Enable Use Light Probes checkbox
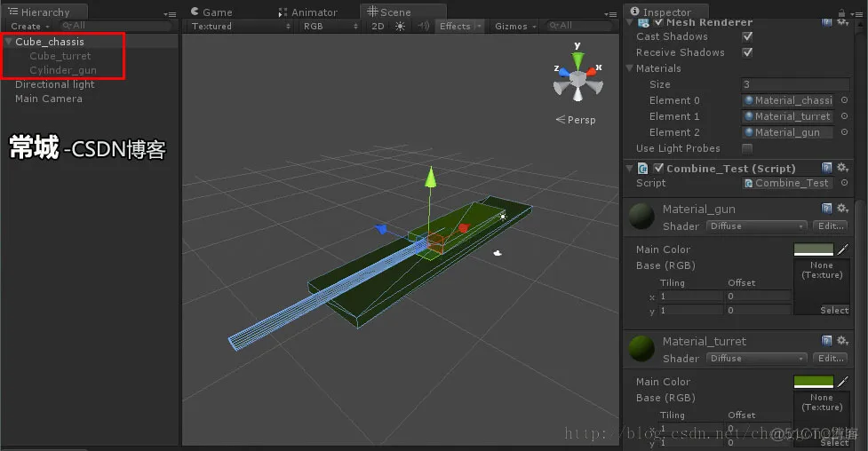868x451 pixels. pos(747,148)
